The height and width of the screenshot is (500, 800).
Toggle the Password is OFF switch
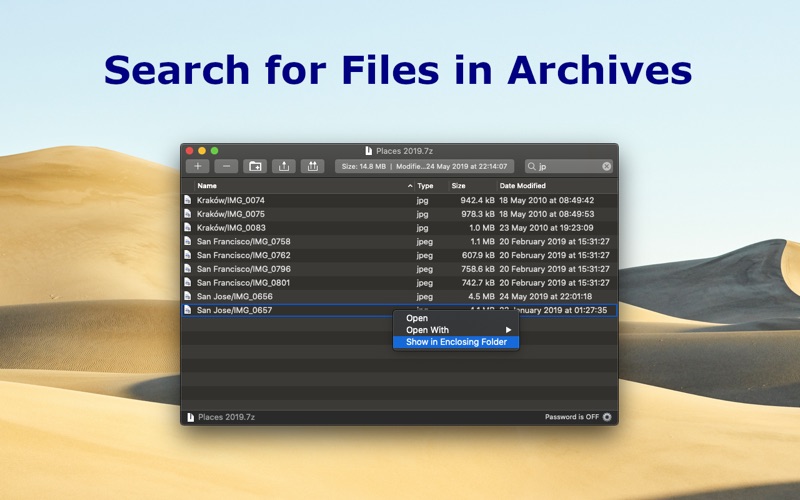(x=607, y=417)
